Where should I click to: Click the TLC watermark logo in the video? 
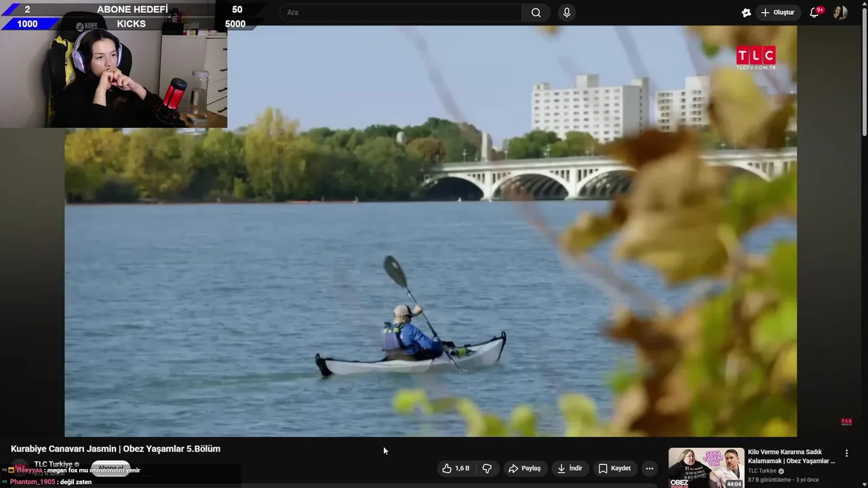click(756, 58)
